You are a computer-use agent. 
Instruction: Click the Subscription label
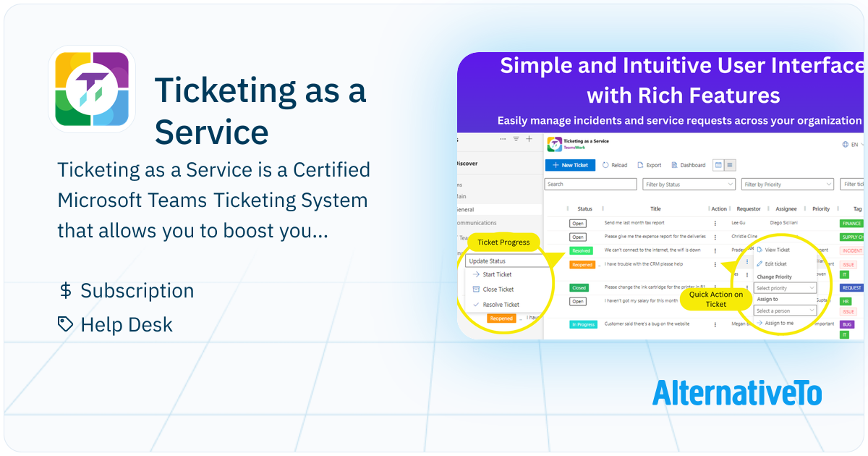coord(137,291)
